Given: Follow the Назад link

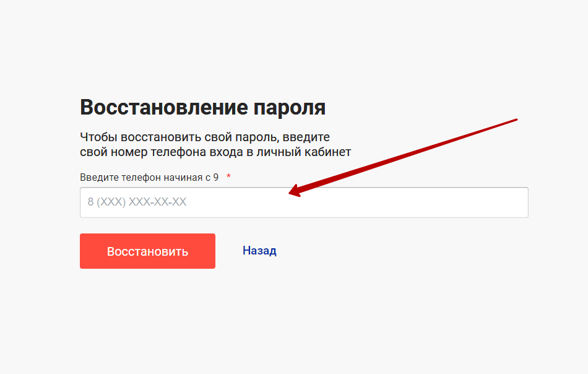Looking at the screenshot, I should click(x=259, y=251).
